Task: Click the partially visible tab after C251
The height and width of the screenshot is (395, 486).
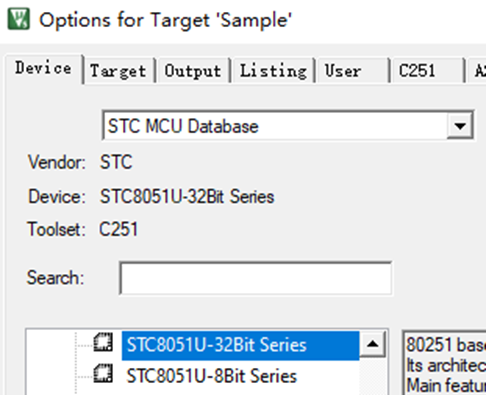Action: 477,70
